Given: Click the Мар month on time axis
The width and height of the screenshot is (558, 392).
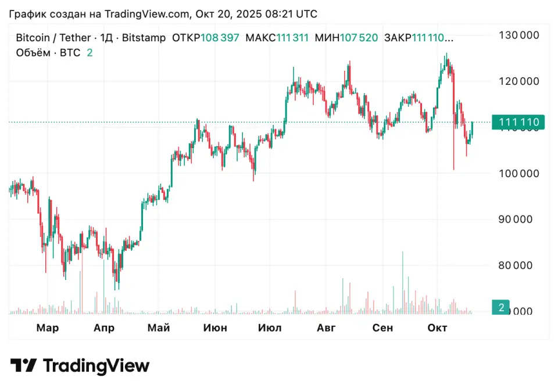Looking at the screenshot, I should tap(48, 328).
